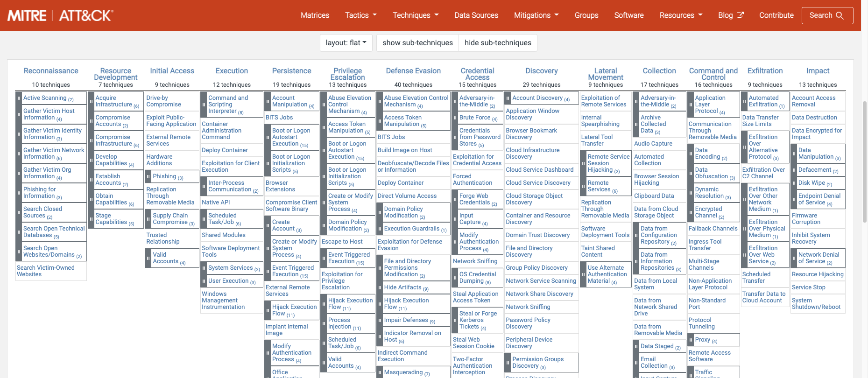Open the Contribute page
The width and height of the screenshot is (868, 378).
coord(776,15)
